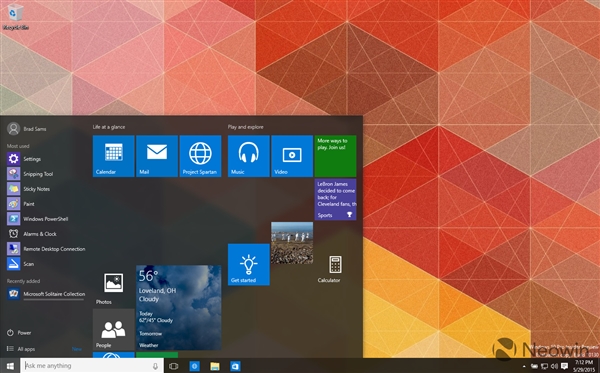600x373 pixels.
Task: Open the Scan app
Action: tap(46, 264)
